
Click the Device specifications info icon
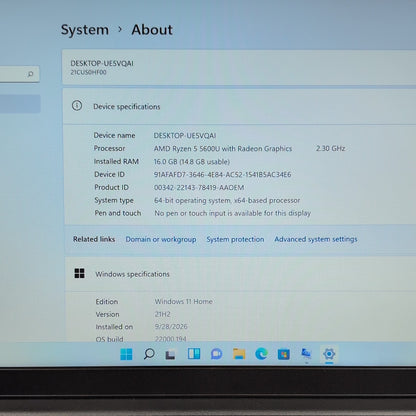(77, 106)
